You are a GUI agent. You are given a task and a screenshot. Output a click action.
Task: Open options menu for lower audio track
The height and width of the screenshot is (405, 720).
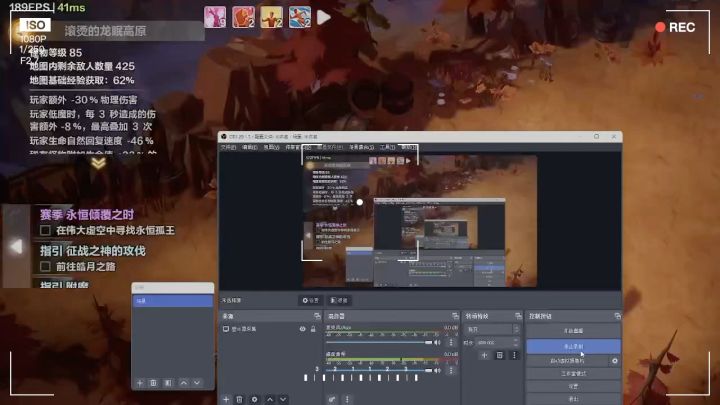(451, 370)
